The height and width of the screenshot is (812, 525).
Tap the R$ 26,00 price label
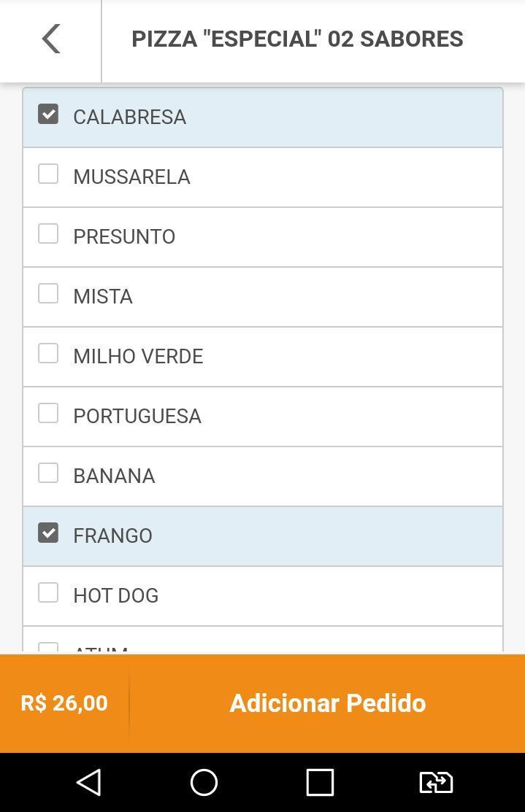coord(64,703)
